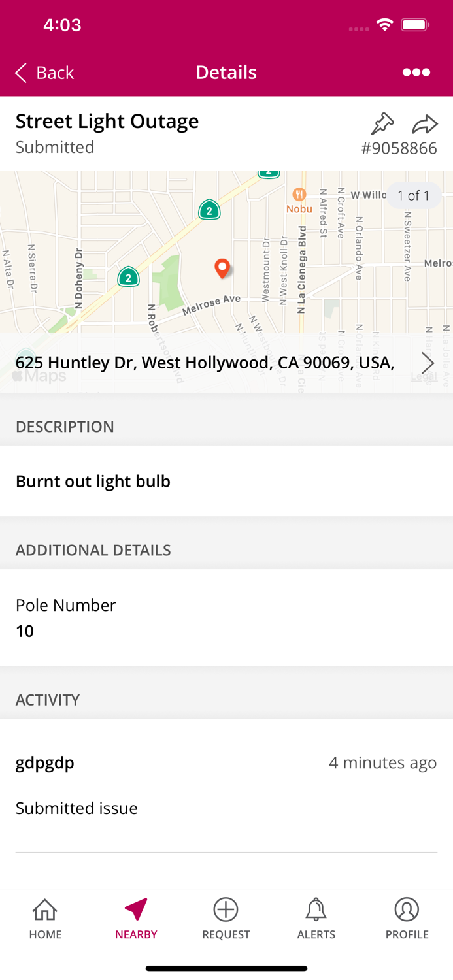Select the Nearby location arrow icon

(135, 909)
